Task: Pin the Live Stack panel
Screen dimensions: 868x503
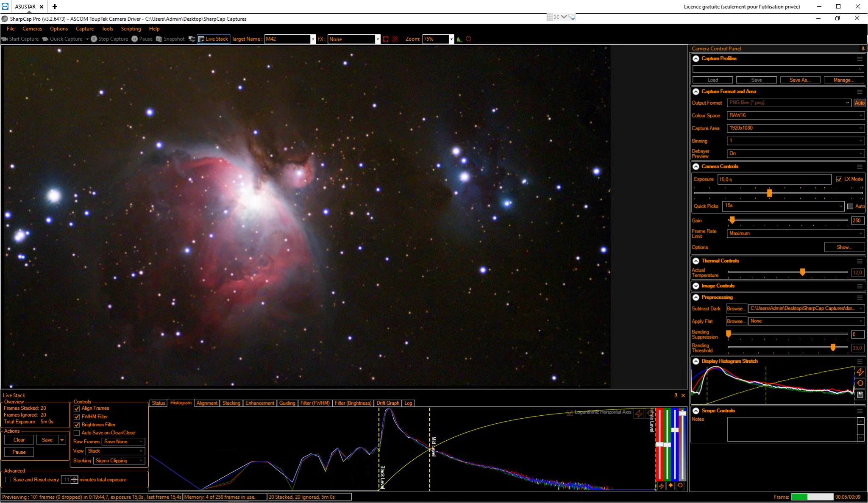Action: coord(676,395)
